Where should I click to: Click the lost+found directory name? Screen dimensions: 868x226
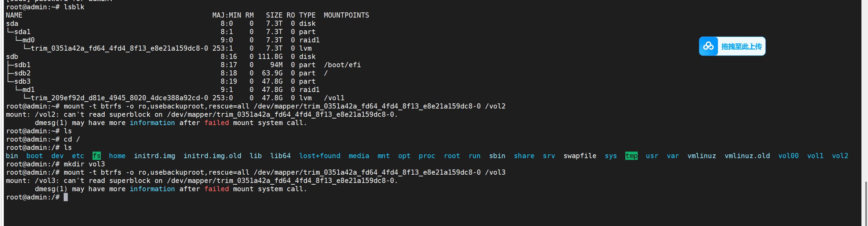point(319,156)
